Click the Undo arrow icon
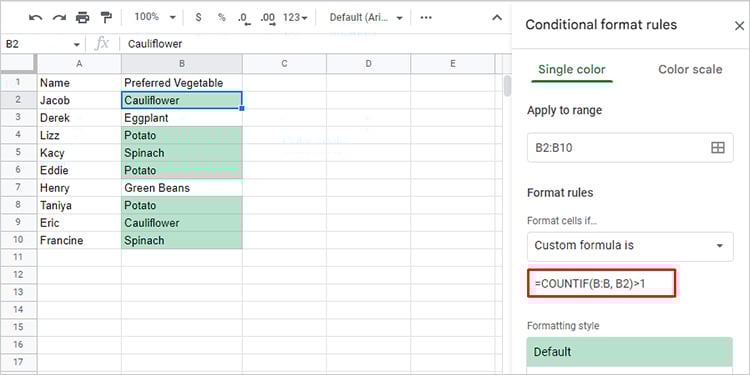The width and height of the screenshot is (750, 375). 36,18
